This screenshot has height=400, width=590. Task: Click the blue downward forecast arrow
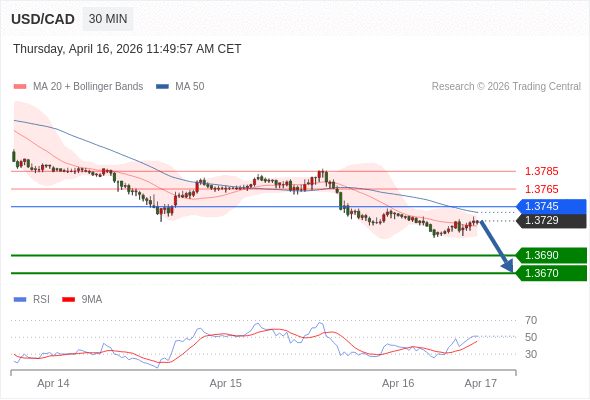coord(497,246)
